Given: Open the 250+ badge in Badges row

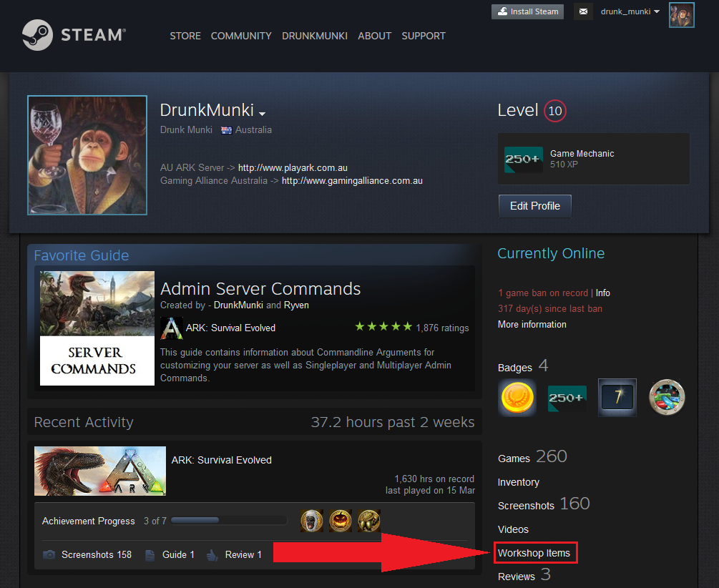Looking at the screenshot, I should pyautogui.click(x=567, y=398).
